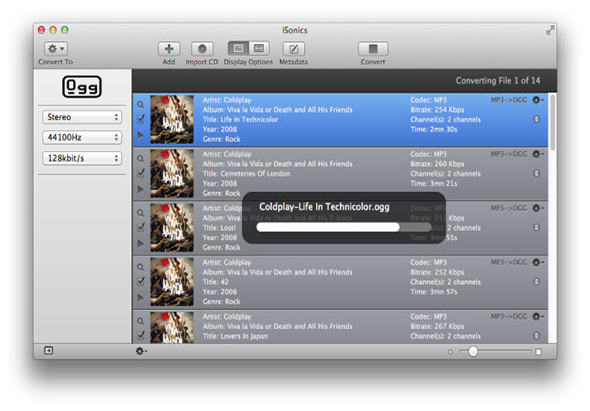590x411 pixels.
Task: Open the bottom bar gear menu
Action: [141, 351]
